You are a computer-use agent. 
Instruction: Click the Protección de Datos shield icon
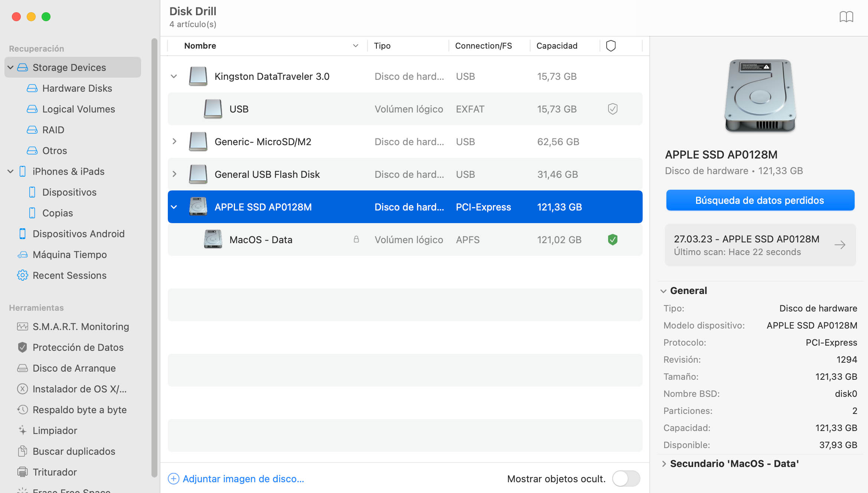[22, 347]
